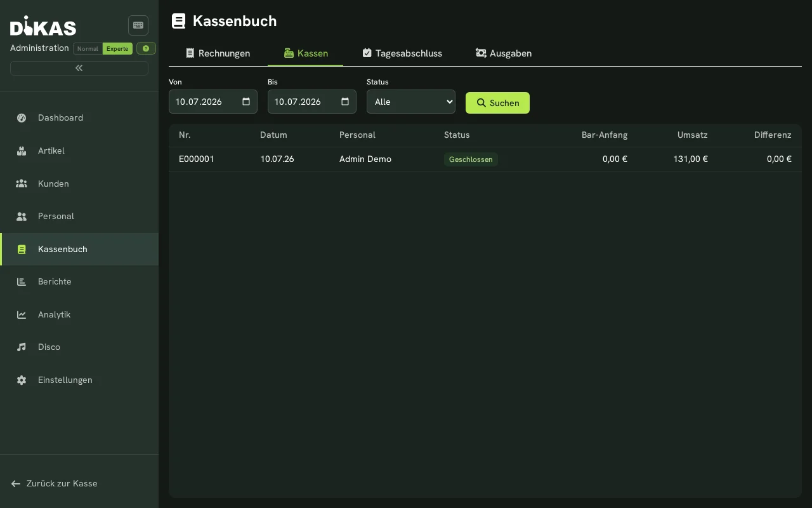Open the help question mark icon
The image size is (812, 508).
146,48
